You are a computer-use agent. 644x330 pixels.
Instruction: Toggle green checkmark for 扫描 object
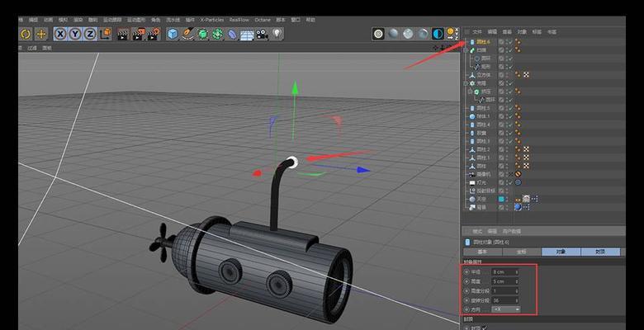(510, 50)
